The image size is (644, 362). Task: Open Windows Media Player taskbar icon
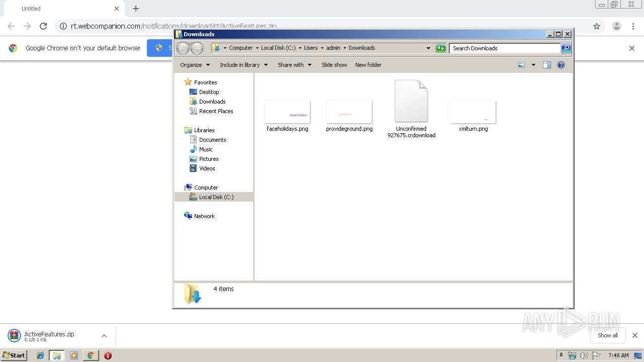click(x=74, y=355)
